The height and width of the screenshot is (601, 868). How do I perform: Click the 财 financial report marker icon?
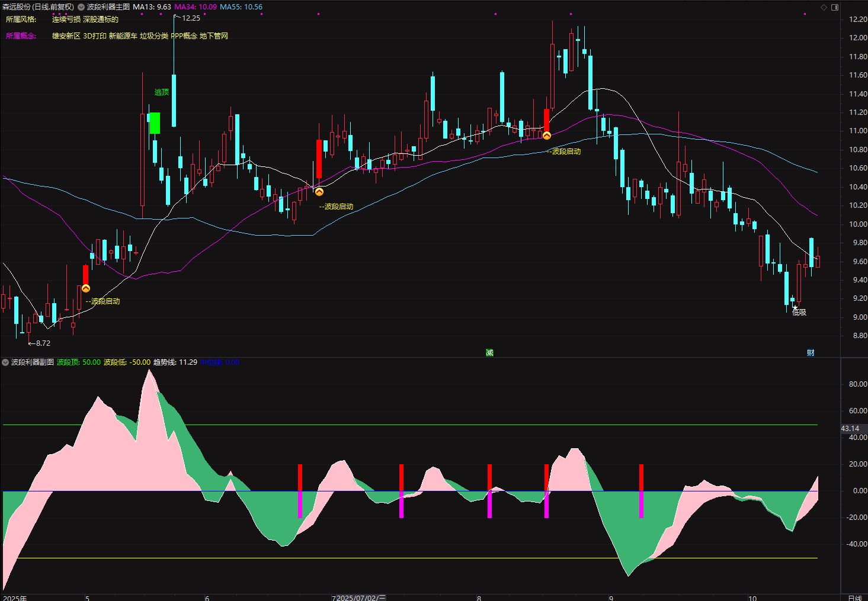point(811,353)
